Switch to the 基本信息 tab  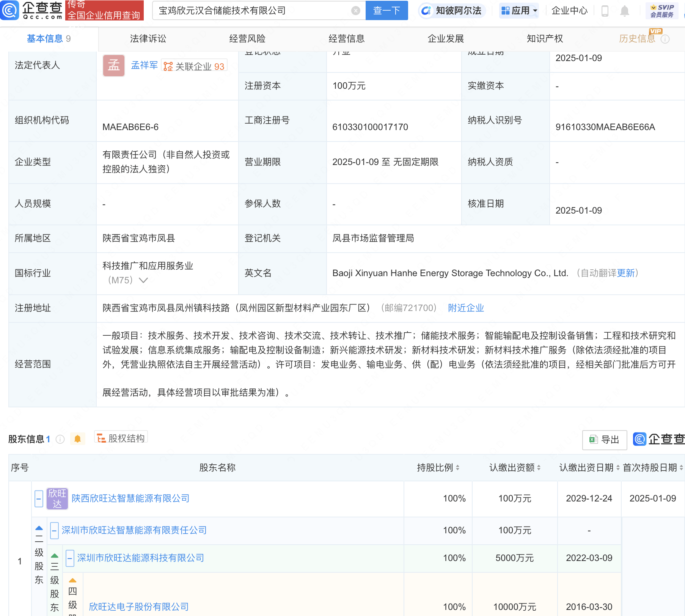49,39
